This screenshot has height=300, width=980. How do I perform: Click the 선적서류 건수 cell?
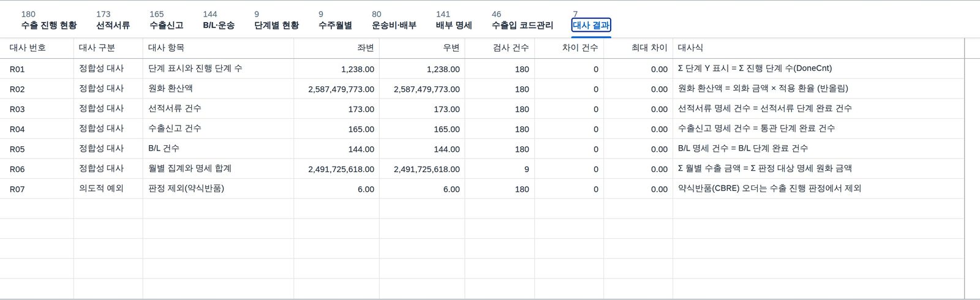pos(218,108)
